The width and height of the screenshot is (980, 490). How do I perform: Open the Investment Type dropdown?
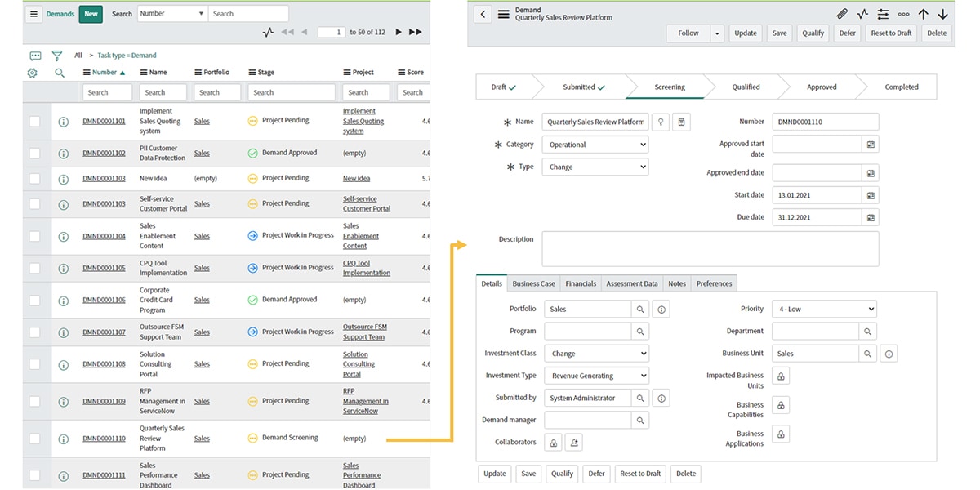click(595, 376)
